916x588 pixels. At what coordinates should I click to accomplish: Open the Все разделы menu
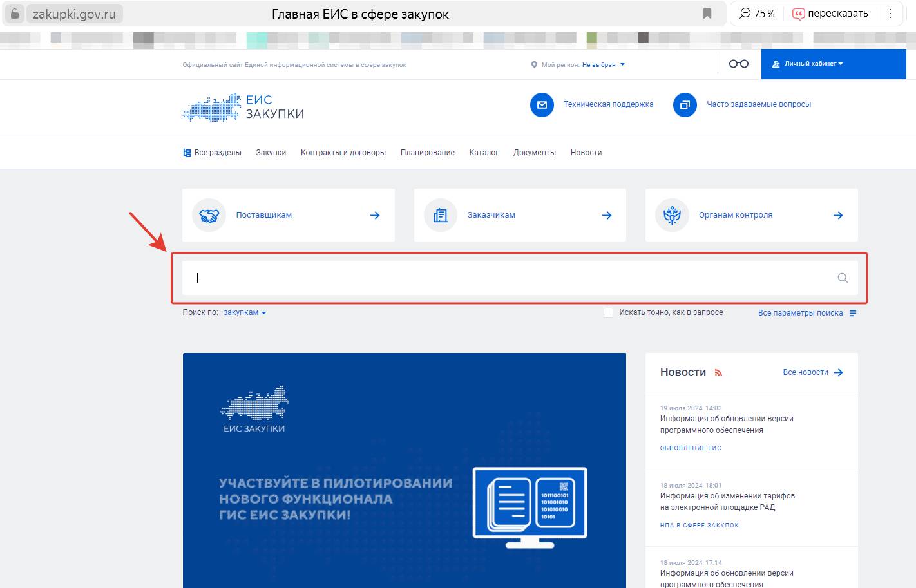tap(213, 153)
